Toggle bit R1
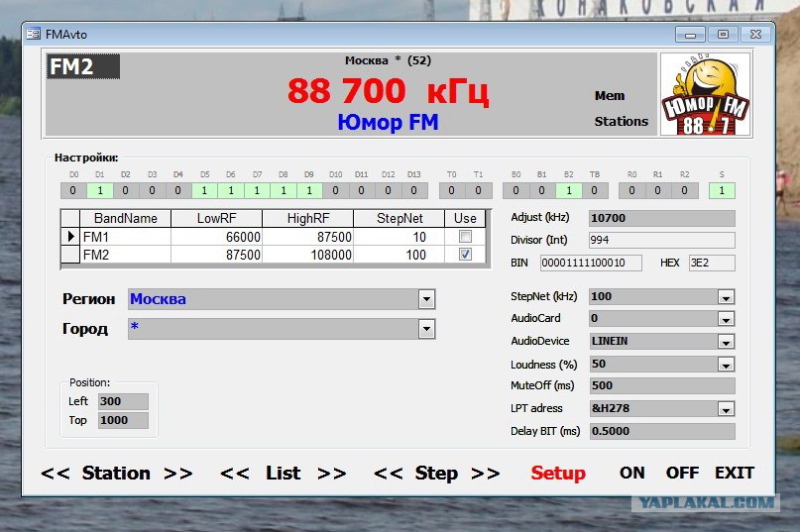This screenshot has width=800, height=532. click(x=657, y=191)
